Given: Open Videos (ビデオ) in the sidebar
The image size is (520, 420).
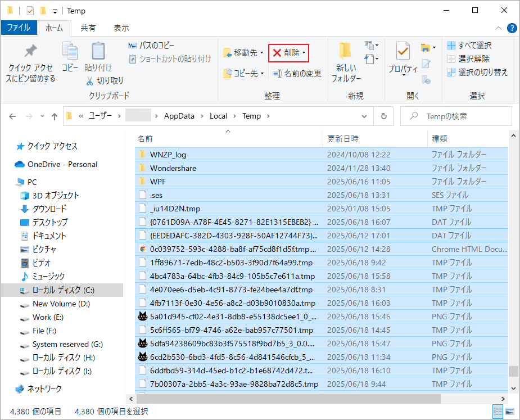Looking at the screenshot, I should [35, 263].
